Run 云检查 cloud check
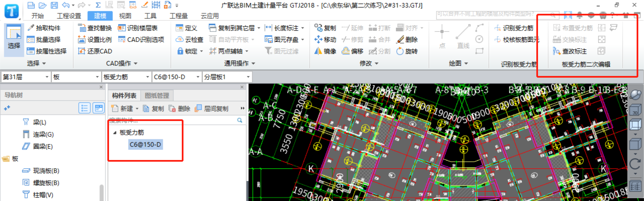This screenshot has width=644, height=201. pos(190,40)
